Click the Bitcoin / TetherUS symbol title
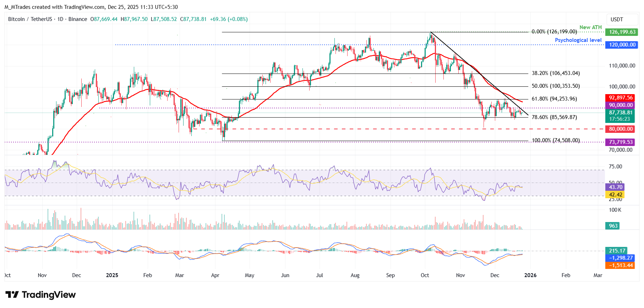 coord(30,19)
